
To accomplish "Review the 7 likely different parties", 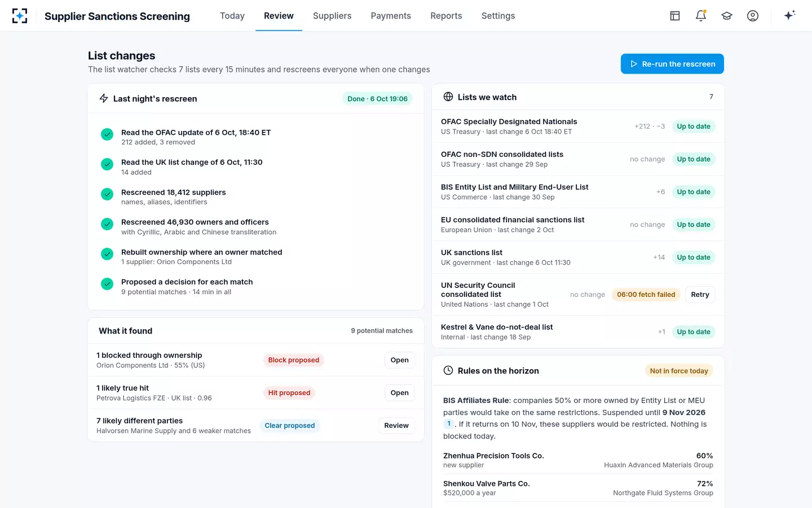I will pos(396,426).
